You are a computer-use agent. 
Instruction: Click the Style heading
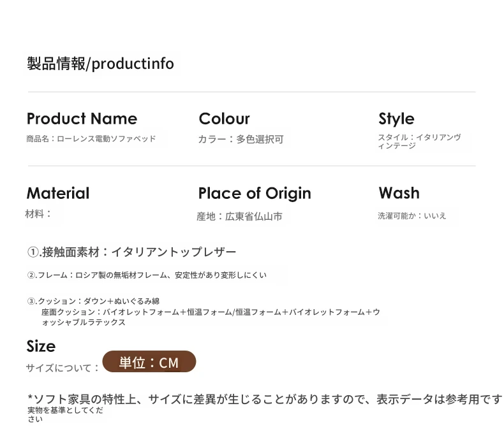pyautogui.click(x=396, y=119)
